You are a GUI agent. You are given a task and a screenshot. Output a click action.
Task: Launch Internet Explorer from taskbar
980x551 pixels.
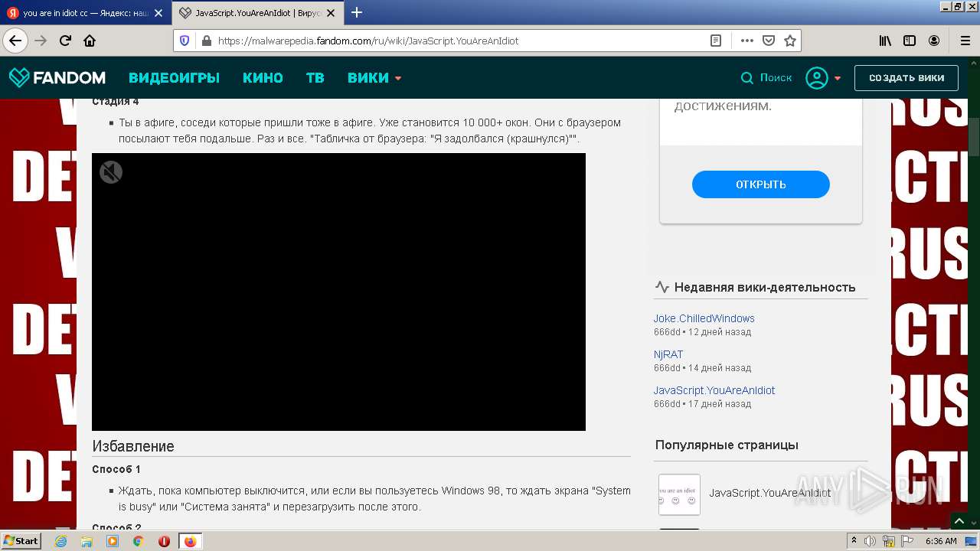pos(61,541)
